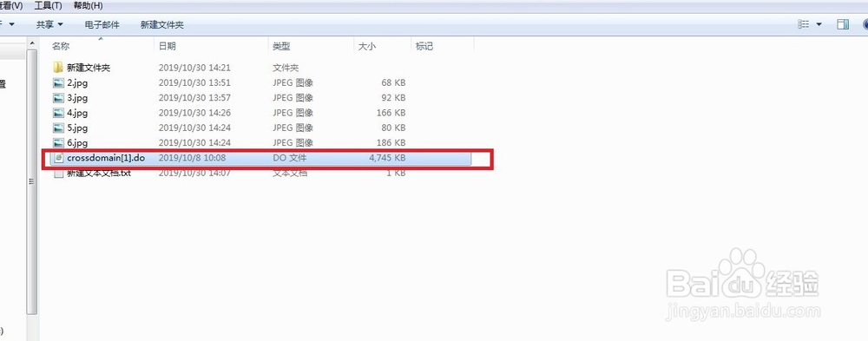The height and width of the screenshot is (341, 868).
Task: Select the 新建文本文档.txt file icon
Action: click(x=59, y=174)
